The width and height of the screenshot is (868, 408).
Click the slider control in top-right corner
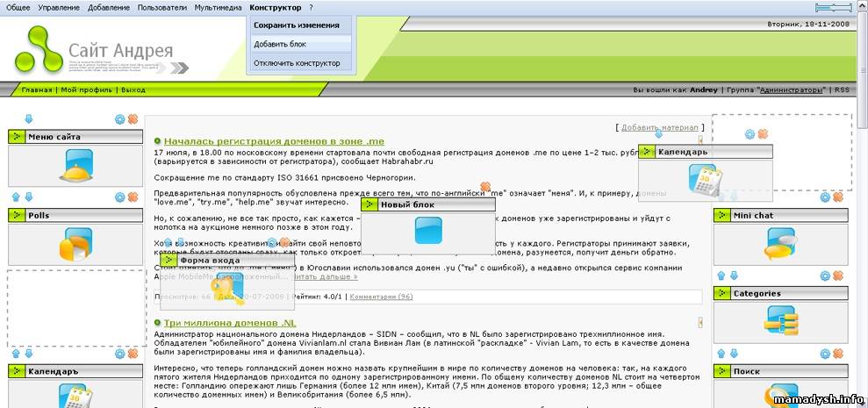click(x=833, y=7)
